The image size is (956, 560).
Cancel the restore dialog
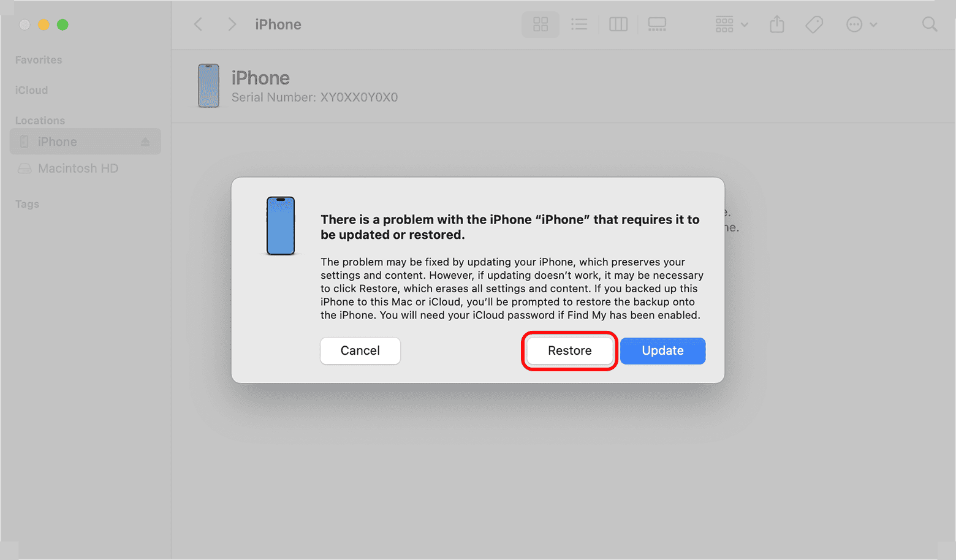[x=360, y=351]
